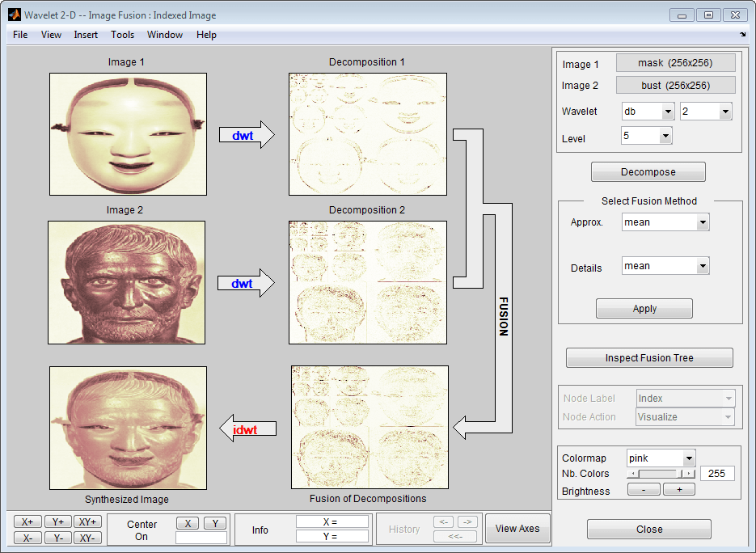756x553 pixels.
Task: Click the red idwt arrow
Action: (247, 428)
